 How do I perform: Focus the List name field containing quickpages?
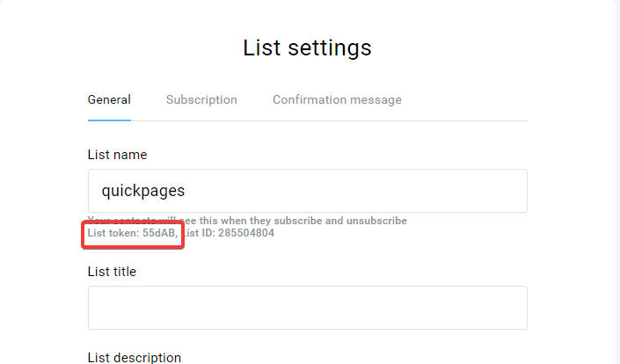(308, 191)
